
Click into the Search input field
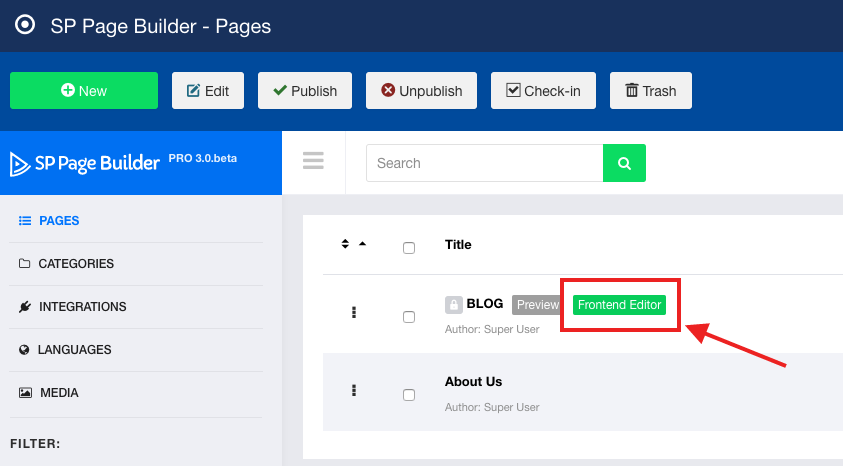(484, 163)
